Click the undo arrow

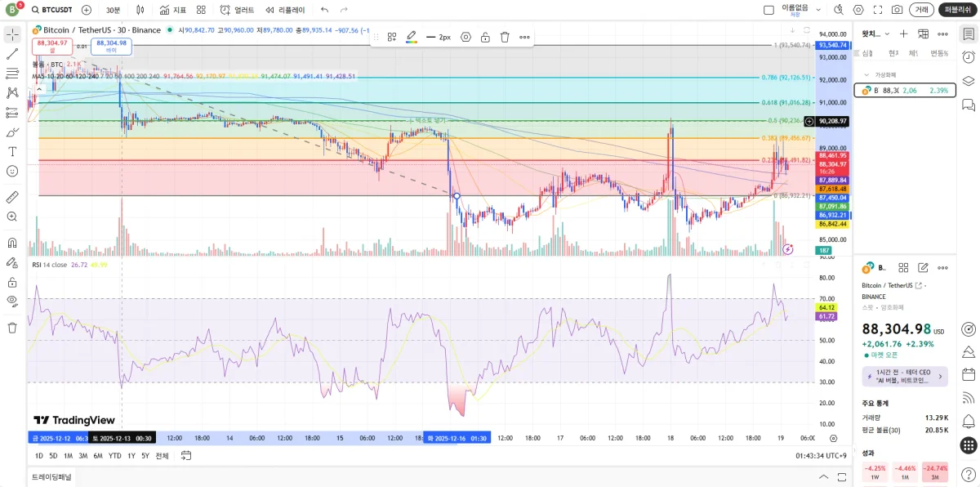click(x=325, y=10)
